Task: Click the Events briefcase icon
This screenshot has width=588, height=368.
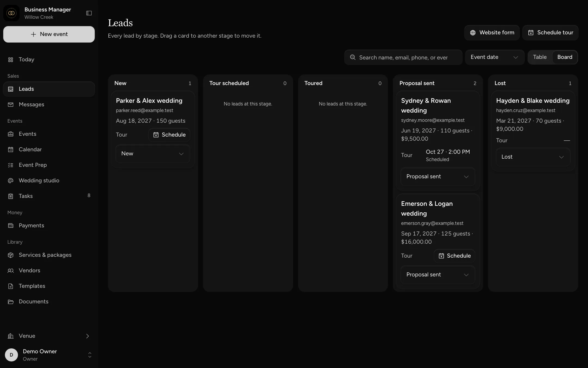Action: point(11,134)
